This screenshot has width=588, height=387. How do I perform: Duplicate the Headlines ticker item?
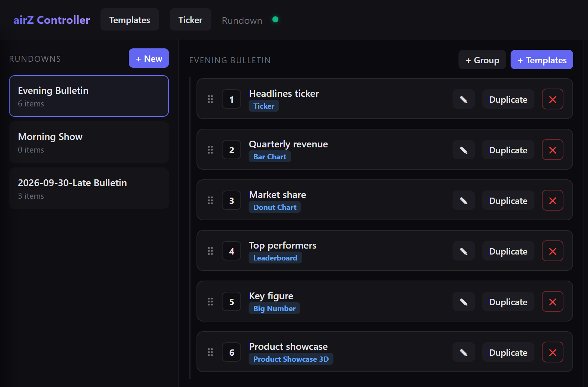pos(508,99)
